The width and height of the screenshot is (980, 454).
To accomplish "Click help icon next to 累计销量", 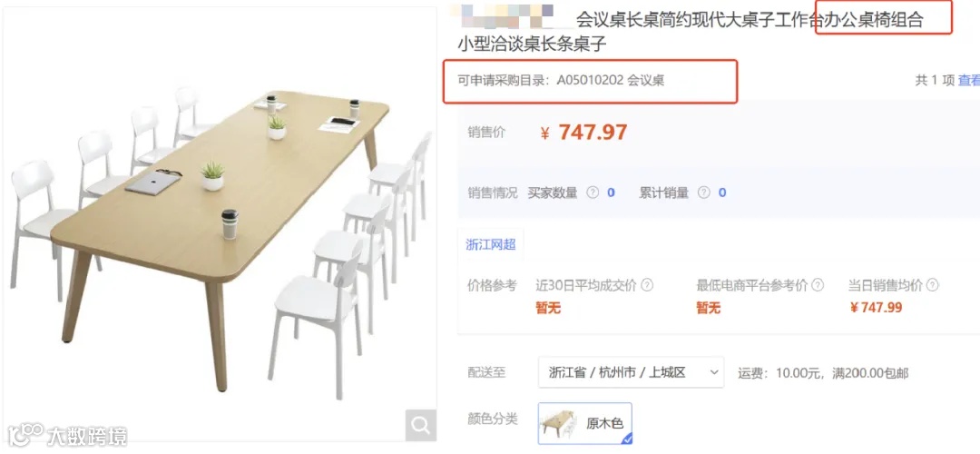I will click(704, 192).
